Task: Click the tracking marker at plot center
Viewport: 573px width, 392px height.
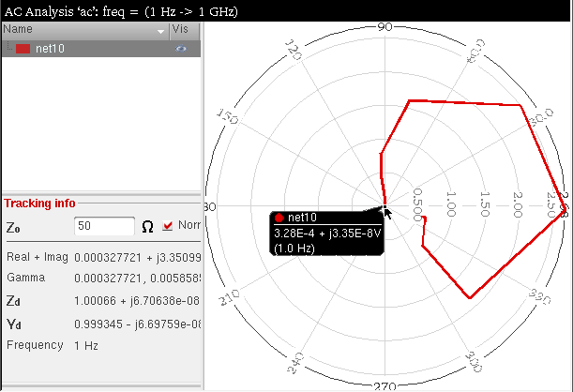Action: (x=385, y=206)
